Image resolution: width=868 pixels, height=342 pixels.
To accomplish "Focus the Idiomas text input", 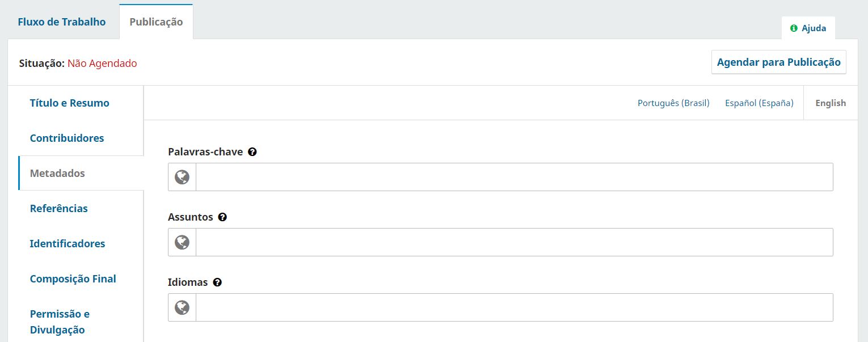I will click(514, 307).
